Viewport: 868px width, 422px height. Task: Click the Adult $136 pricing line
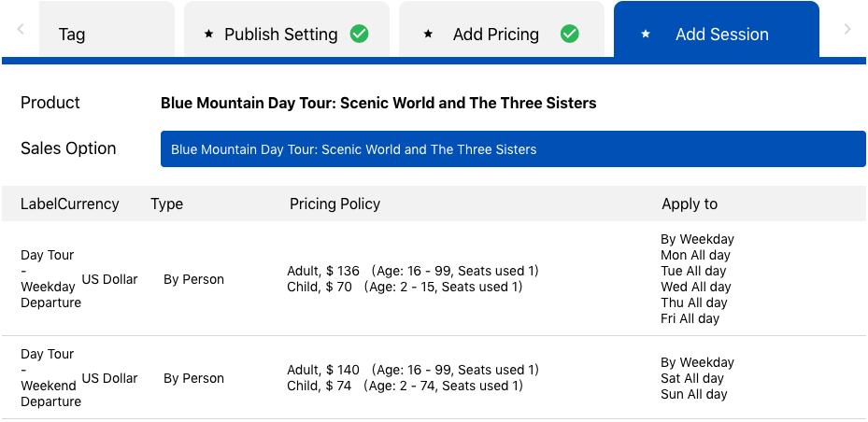[412, 271]
